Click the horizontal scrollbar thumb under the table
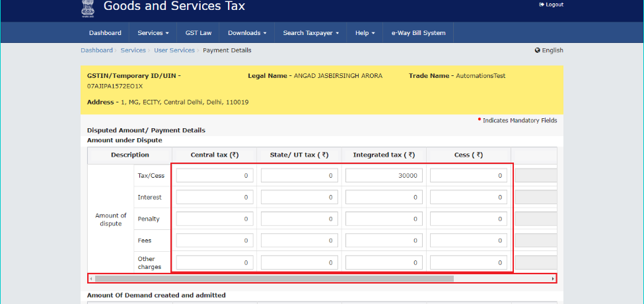This screenshot has height=304, width=644. pyautogui.click(x=274, y=278)
